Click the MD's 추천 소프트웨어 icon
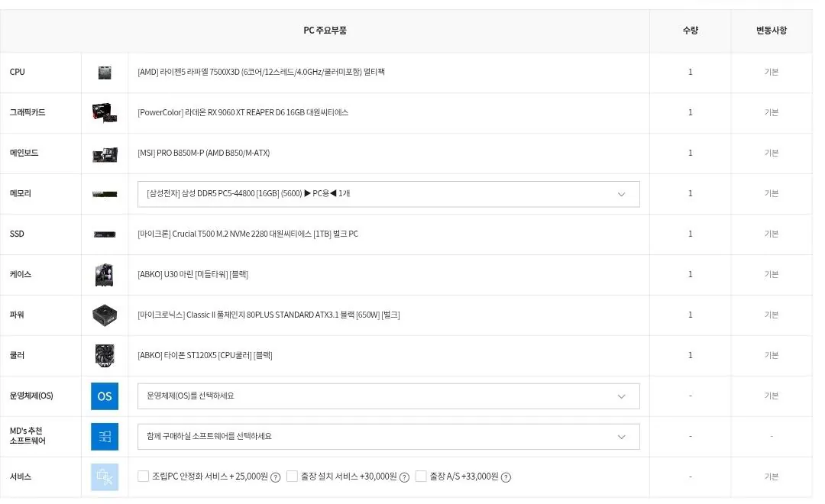The width and height of the screenshot is (825, 504). pos(105,436)
